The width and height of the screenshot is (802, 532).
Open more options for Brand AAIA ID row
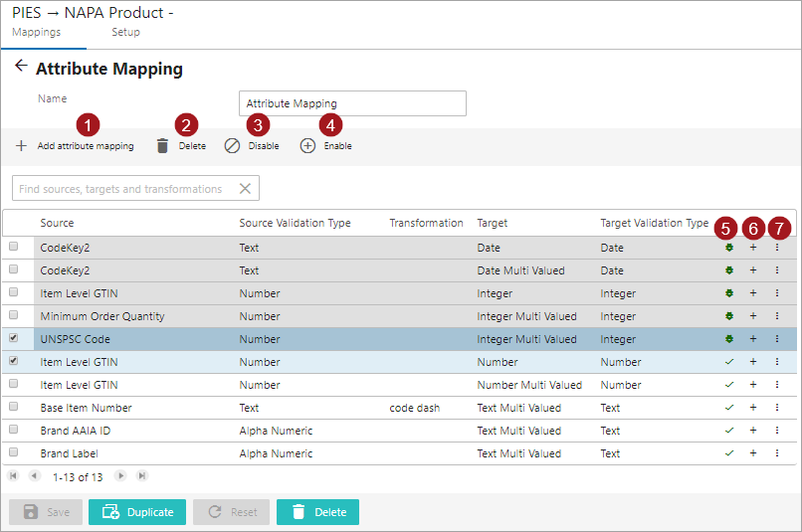click(x=777, y=431)
